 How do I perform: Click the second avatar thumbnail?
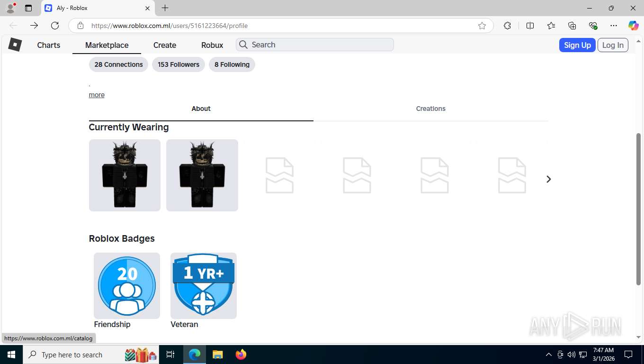click(202, 175)
